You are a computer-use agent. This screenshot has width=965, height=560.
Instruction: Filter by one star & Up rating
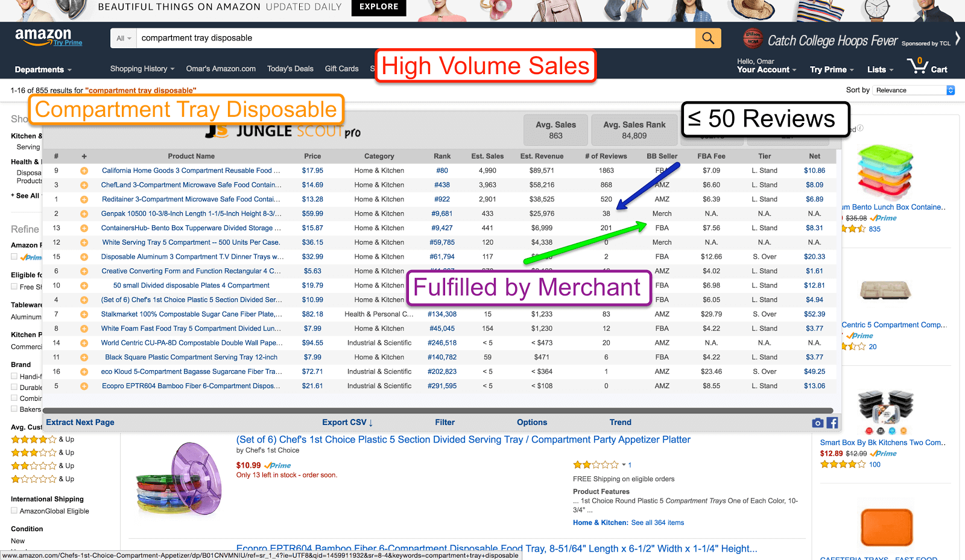pos(42,479)
